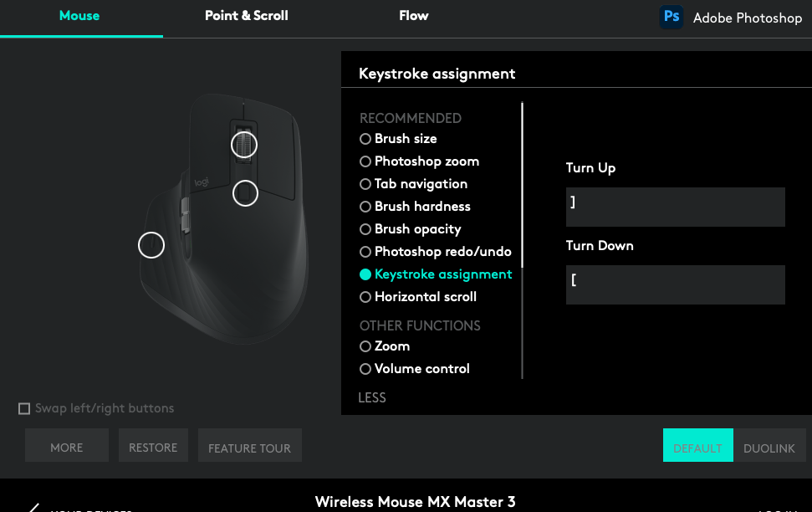Click the RESTORE button
This screenshot has width=812, height=512.
click(153, 448)
